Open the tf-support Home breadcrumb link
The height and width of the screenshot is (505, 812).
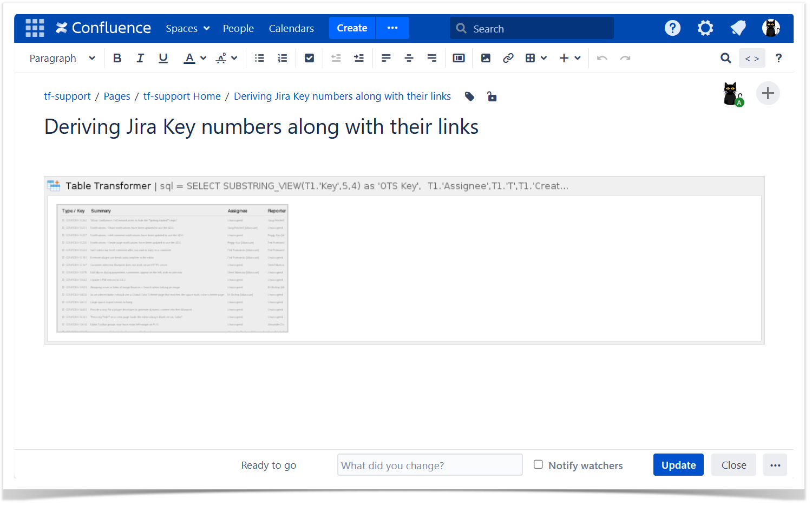182,96
